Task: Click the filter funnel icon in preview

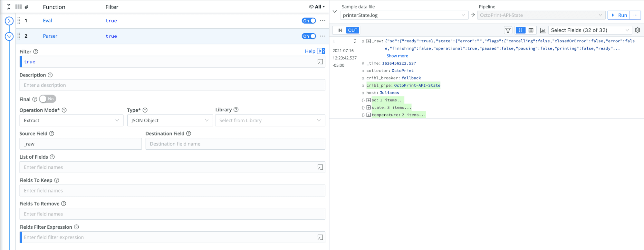Action: click(508, 30)
